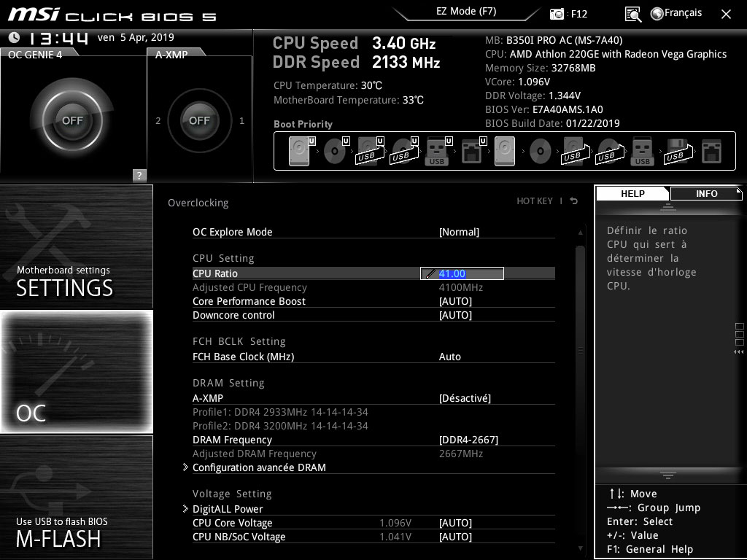Switch to the INFO tab
747x560 pixels.
point(705,193)
